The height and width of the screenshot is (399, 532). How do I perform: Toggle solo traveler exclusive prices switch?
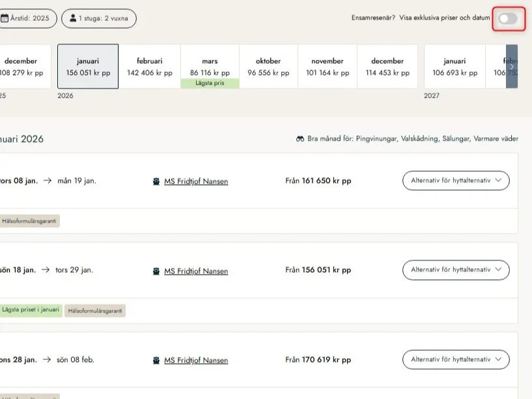508,19
